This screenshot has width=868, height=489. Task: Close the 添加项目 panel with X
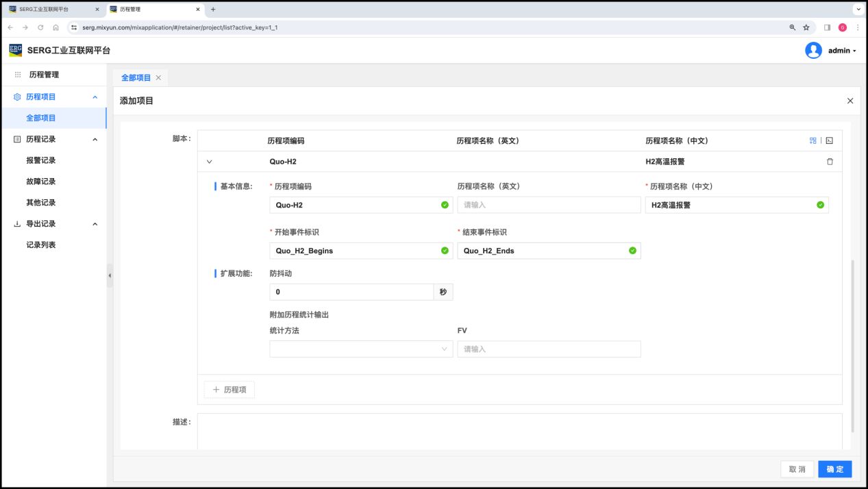[x=850, y=101]
